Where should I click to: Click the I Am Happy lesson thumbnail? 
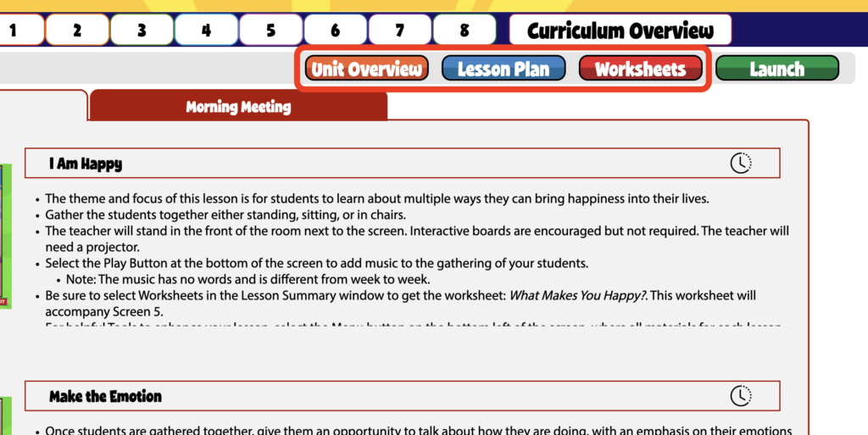pyautogui.click(x=6, y=237)
